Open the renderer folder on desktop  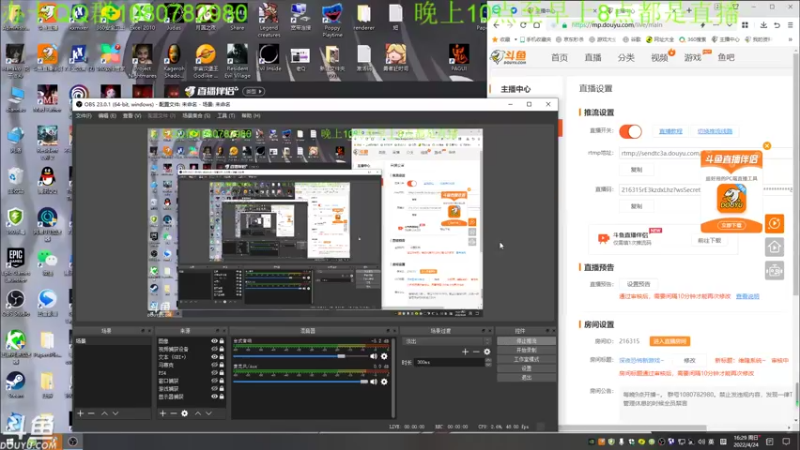click(364, 17)
